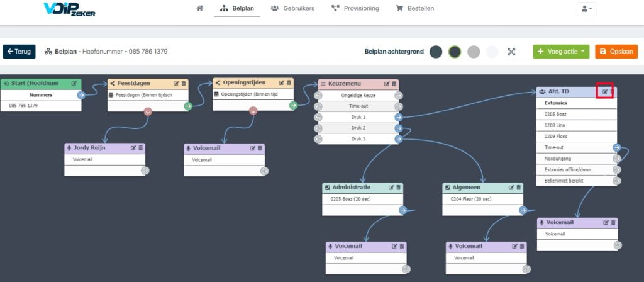Click the fullscreen expand icon

(x=511, y=52)
